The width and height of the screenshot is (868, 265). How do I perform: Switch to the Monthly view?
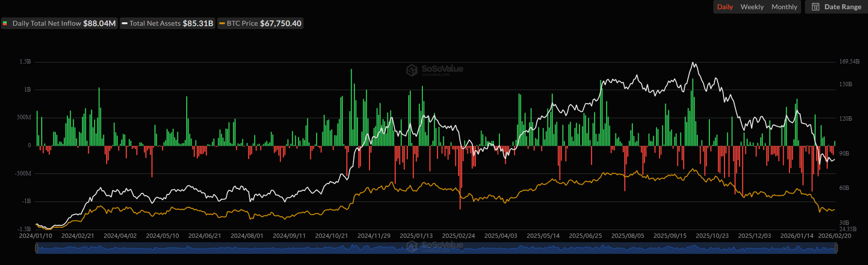coord(784,7)
